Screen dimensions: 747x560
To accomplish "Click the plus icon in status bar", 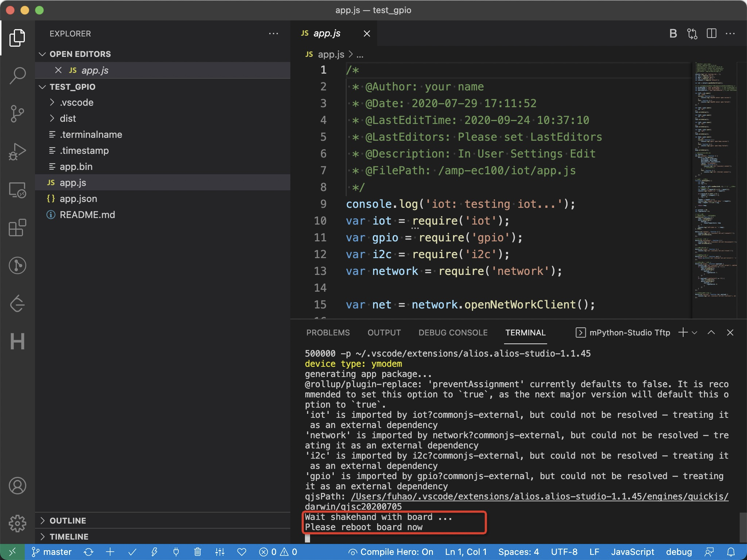I will click(x=110, y=552).
